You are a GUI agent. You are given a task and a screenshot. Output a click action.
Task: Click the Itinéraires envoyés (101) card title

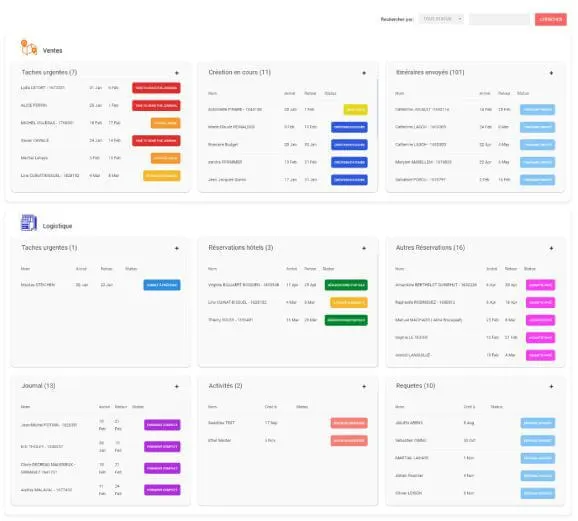click(430, 72)
